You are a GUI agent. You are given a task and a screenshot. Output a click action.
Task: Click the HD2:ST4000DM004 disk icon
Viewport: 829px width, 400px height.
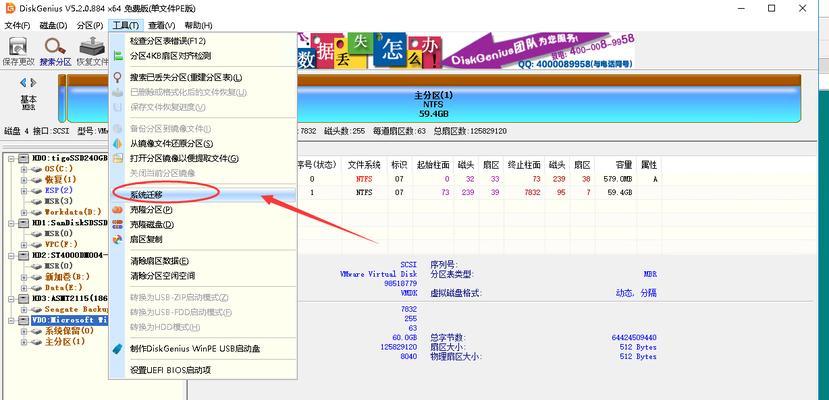pyautogui.click(x=24, y=255)
